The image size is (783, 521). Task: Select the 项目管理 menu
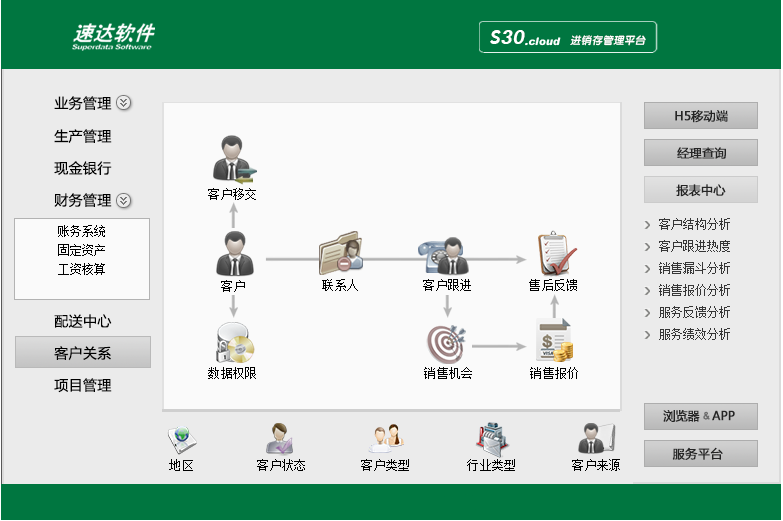click(x=82, y=385)
